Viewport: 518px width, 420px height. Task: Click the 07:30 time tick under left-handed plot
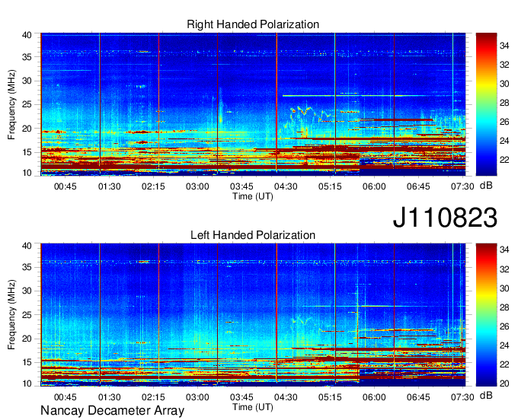tap(462, 397)
